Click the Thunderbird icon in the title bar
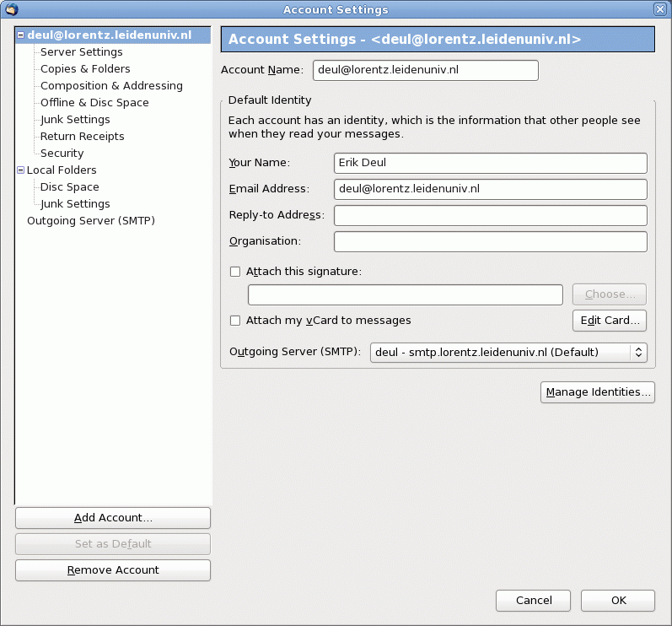The height and width of the screenshot is (626, 672). (x=11, y=9)
